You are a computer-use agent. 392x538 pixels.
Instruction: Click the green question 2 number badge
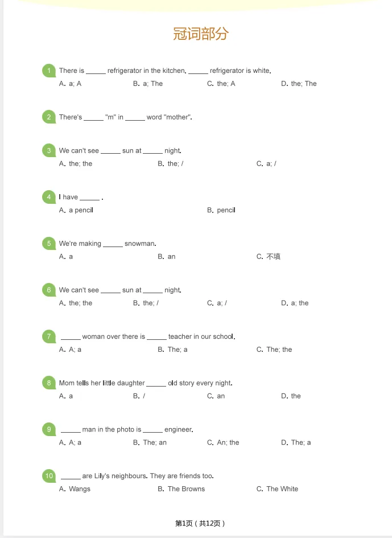49,117
